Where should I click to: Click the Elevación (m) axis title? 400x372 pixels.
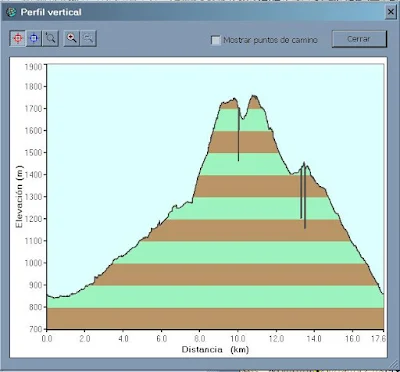point(19,197)
